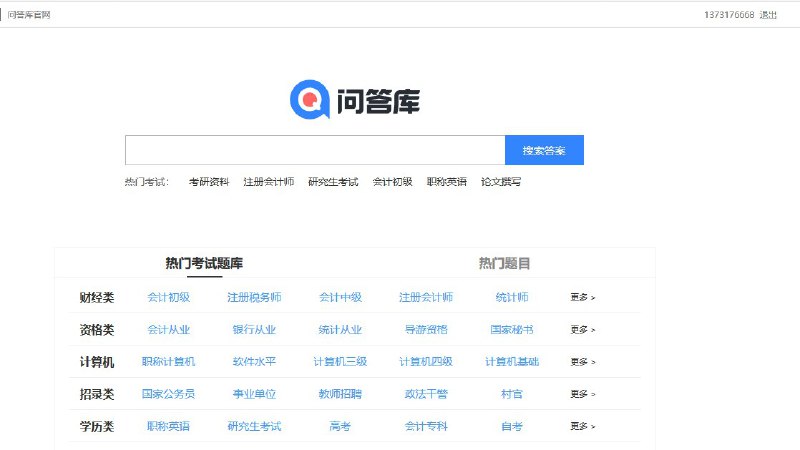Open 教师招聘 in the 招录类 row

(x=340, y=394)
